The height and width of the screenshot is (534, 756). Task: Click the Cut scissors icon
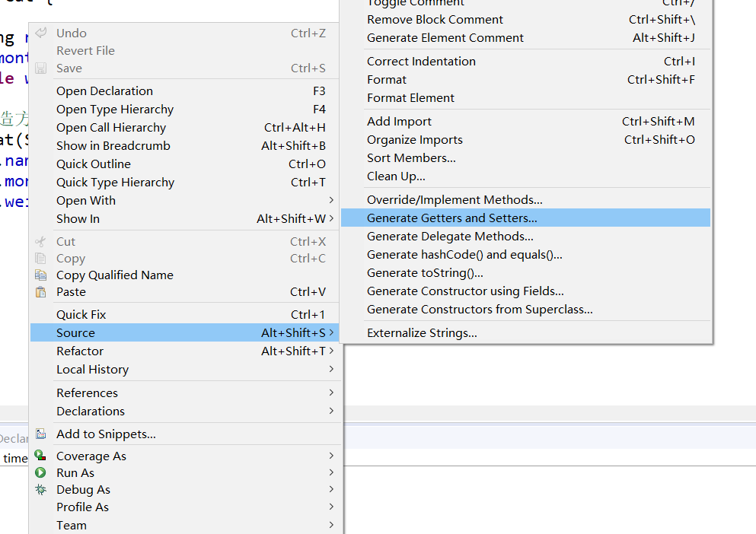click(41, 241)
